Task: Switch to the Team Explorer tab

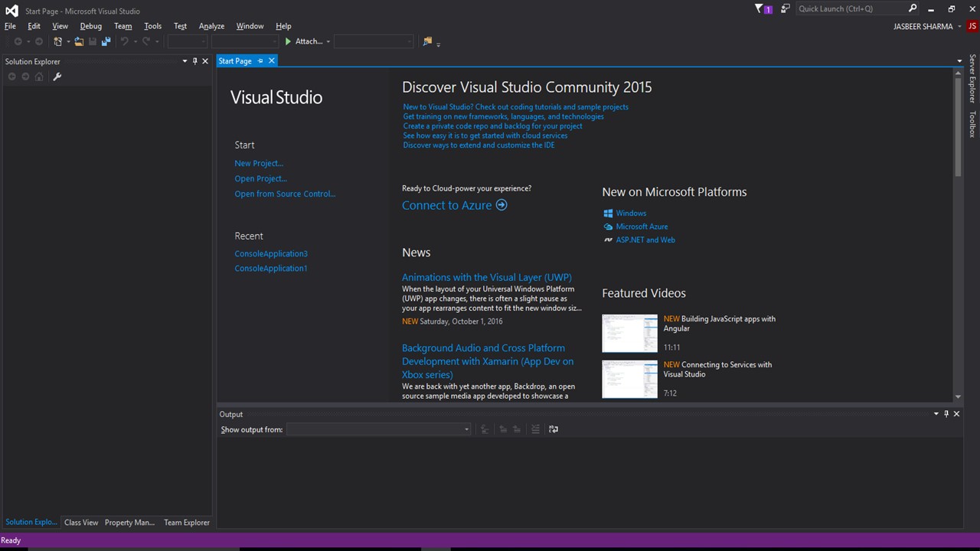Action: [187, 523]
